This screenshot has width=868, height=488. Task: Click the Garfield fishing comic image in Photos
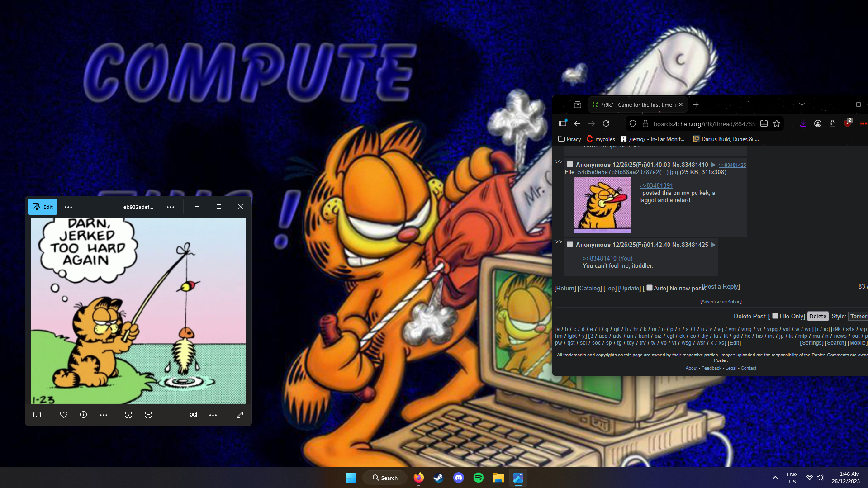(x=138, y=311)
